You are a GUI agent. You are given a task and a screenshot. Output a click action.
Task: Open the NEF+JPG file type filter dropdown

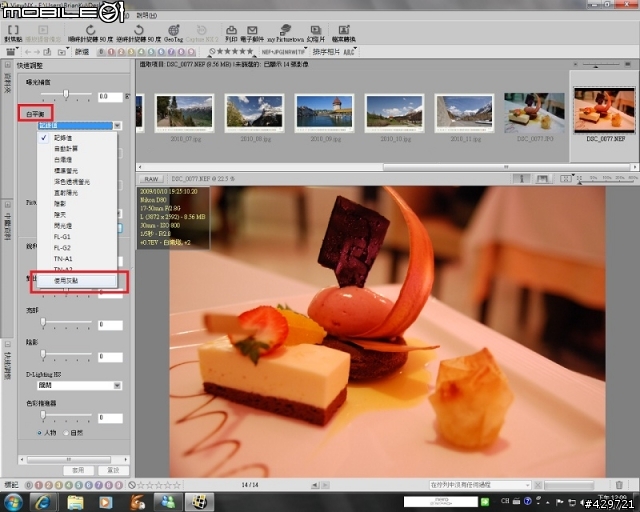(284, 52)
